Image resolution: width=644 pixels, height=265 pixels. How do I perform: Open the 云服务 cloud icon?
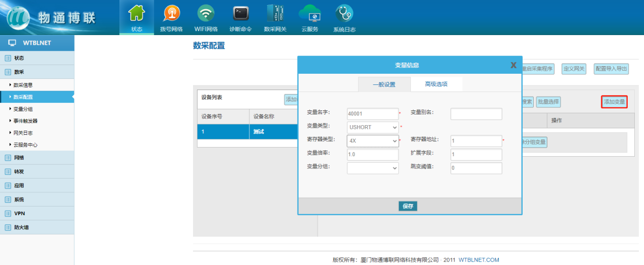[x=309, y=13]
